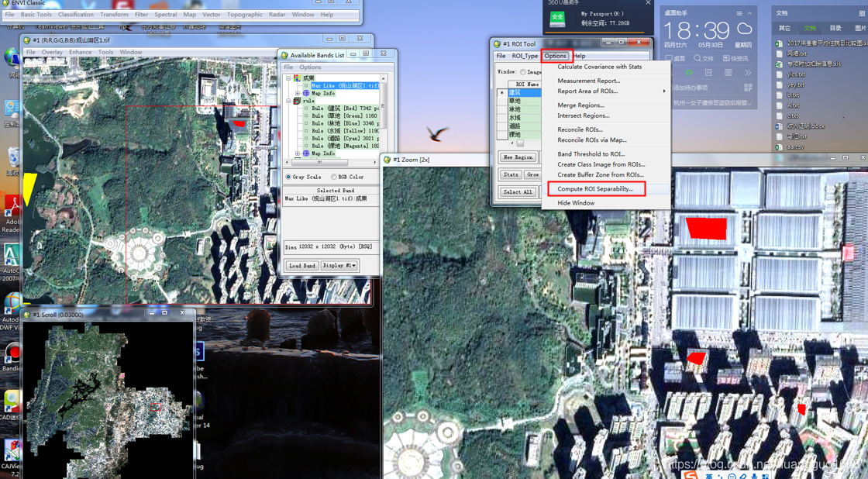Image resolution: width=868 pixels, height=479 pixels.
Task: Switch to the 目录 tab in 文档 panel
Action: point(835,28)
